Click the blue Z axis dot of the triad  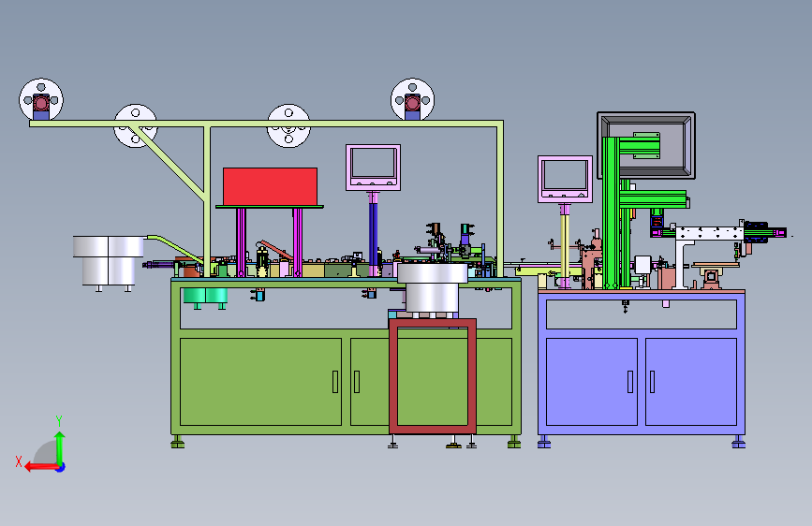point(61,467)
